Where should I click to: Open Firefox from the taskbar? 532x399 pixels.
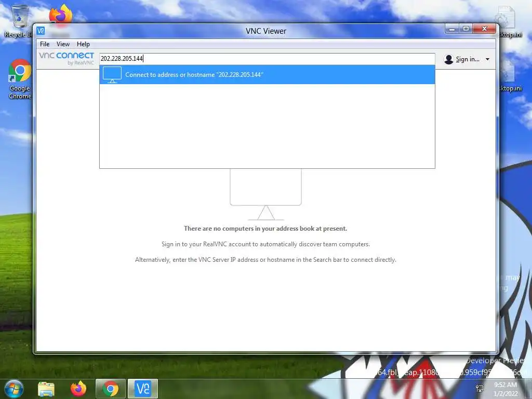[78, 389]
